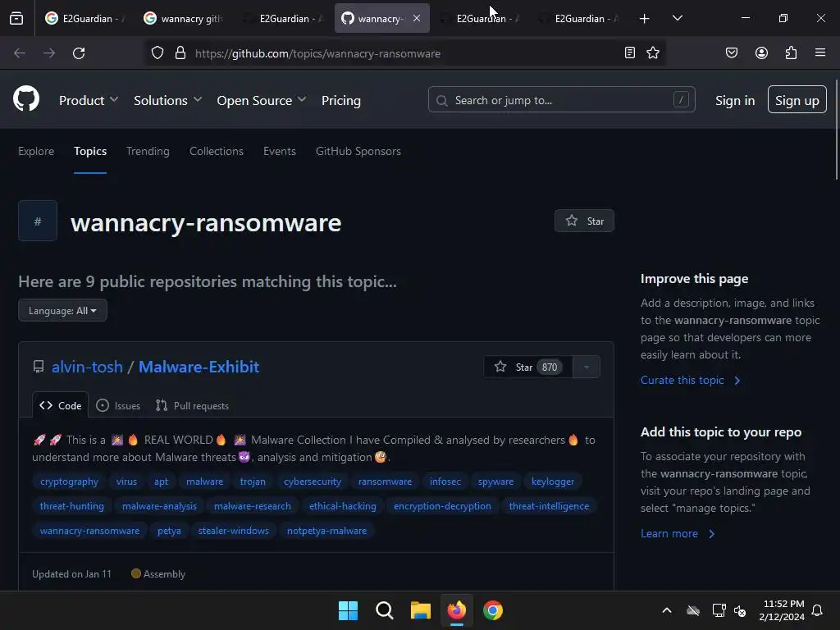Image resolution: width=840 pixels, height=630 pixels.
Task: Click the cloud sync tray icon
Action: point(693,610)
